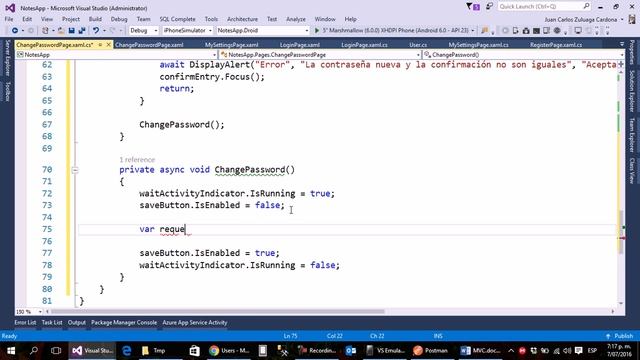Image resolution: width=640 pixels, height=360 pixels.
Task: Switch to Chrome Users window in taskbar
Action: tap(229, 351)
